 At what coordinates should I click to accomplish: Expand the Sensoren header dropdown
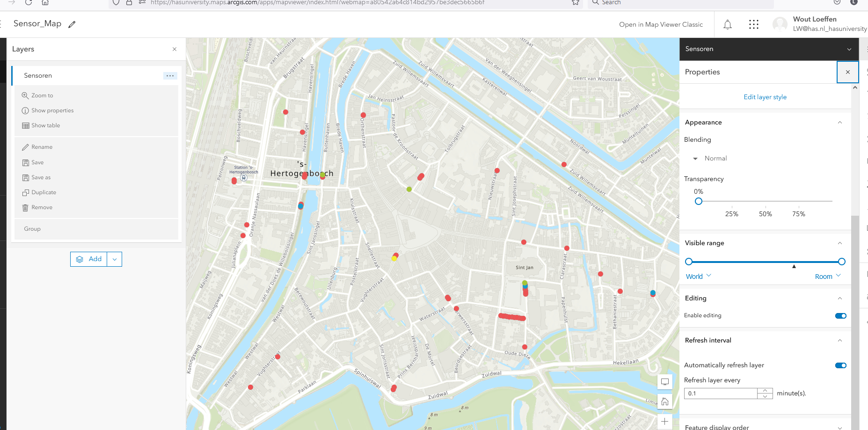click(849, 49)
